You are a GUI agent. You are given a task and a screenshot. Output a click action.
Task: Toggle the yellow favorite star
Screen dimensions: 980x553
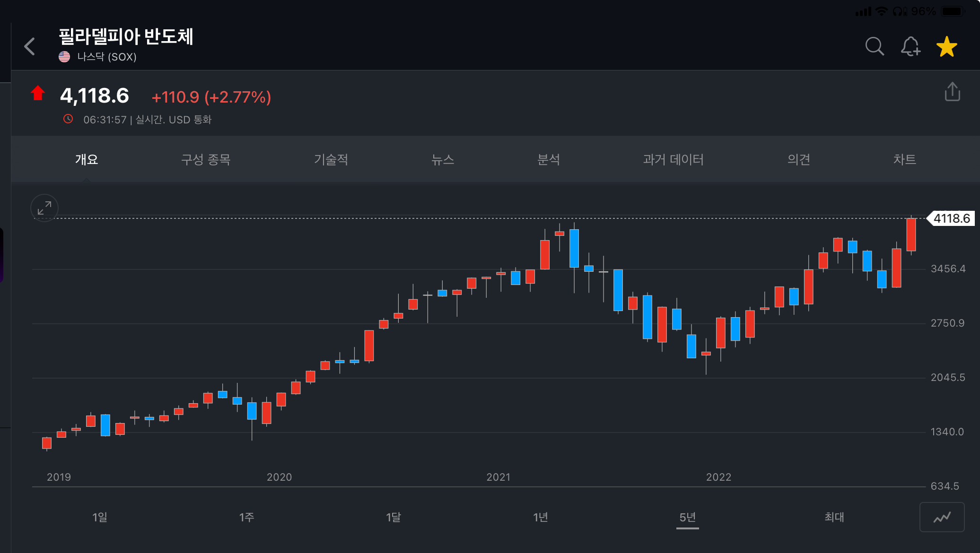(x=946, y=46)
